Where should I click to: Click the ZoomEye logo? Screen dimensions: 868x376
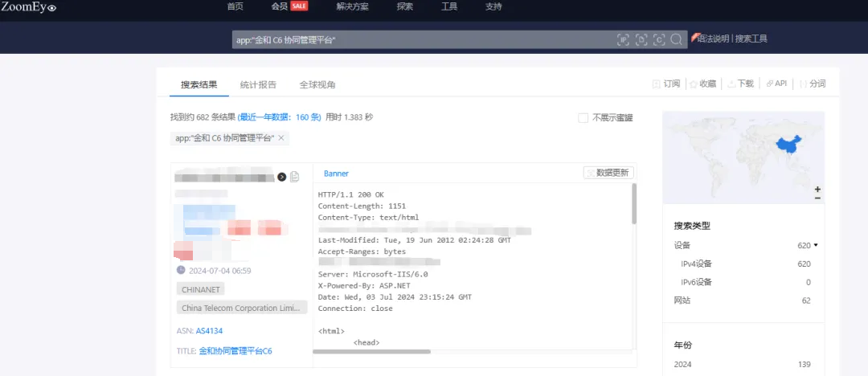point(29,7)
